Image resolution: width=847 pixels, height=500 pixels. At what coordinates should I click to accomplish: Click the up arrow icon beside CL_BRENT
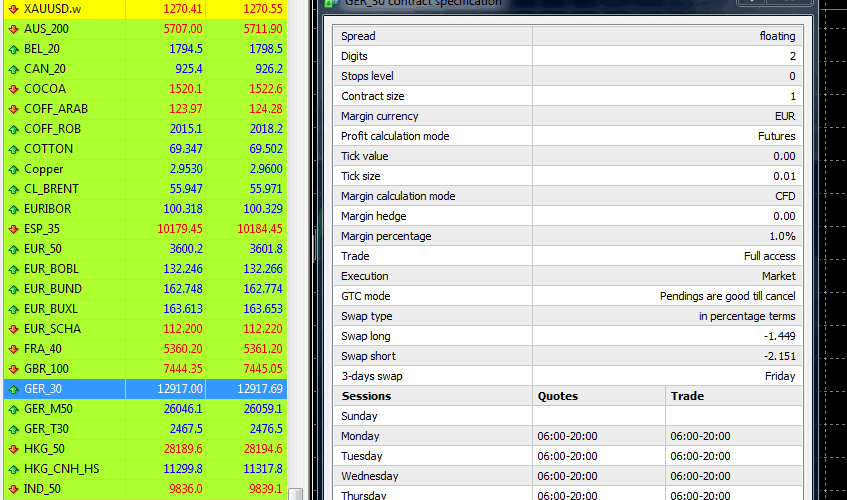point(14,189)
